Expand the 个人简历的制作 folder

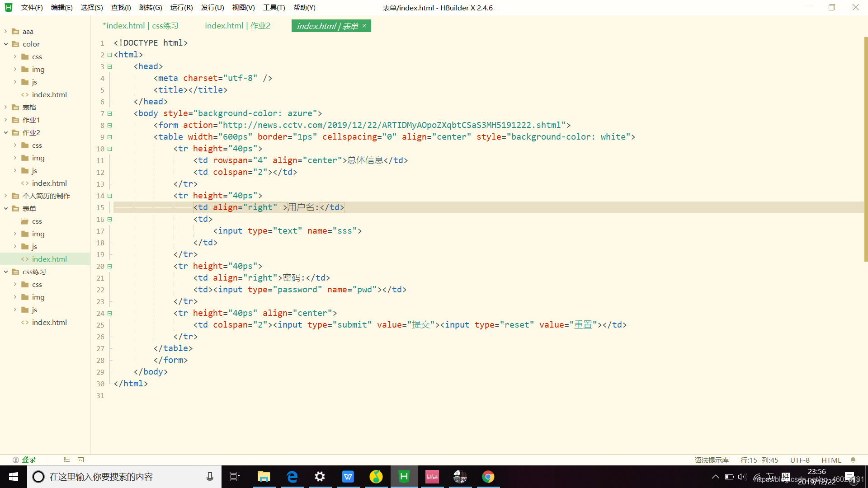[x=6, y=196]
